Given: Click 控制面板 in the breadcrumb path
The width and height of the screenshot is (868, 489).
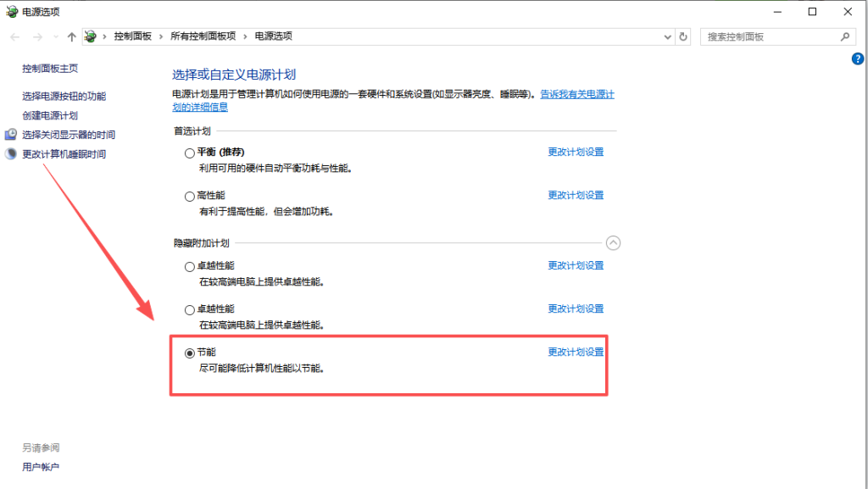Looking at the screenshot, I should (132, 36).
